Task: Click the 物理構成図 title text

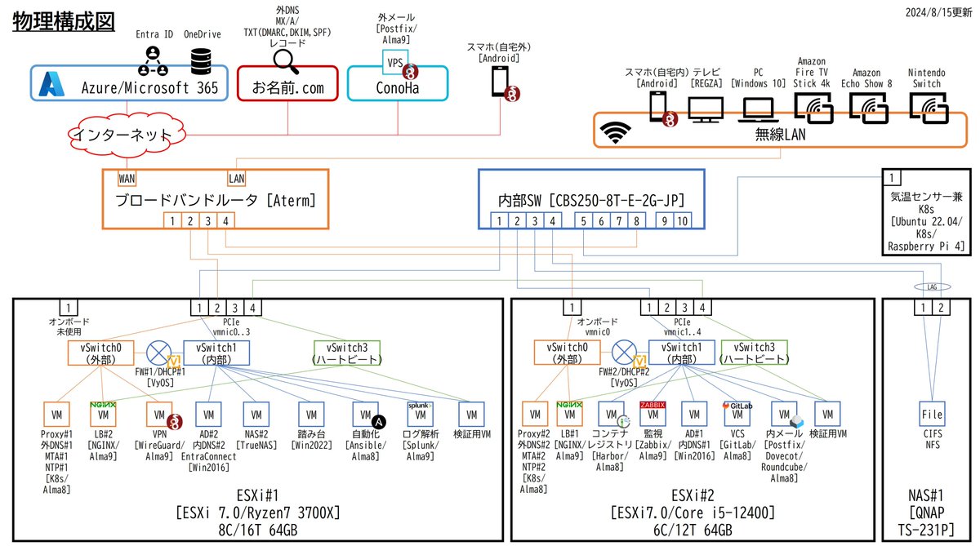Action: click(64, 21)
